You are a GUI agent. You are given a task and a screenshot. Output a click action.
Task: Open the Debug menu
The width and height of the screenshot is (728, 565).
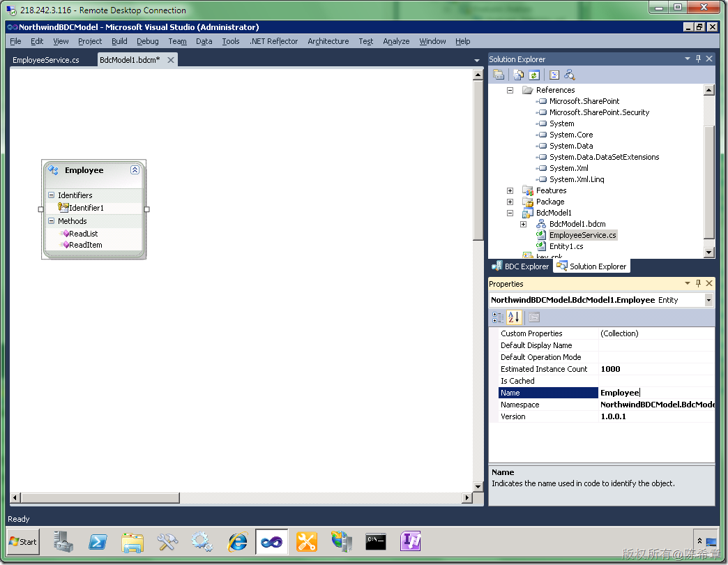148,41
